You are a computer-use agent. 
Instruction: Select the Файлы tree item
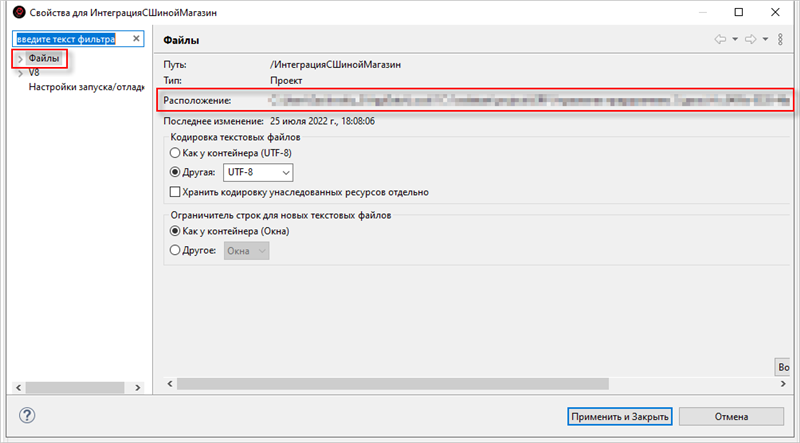(x=44, y=60)
